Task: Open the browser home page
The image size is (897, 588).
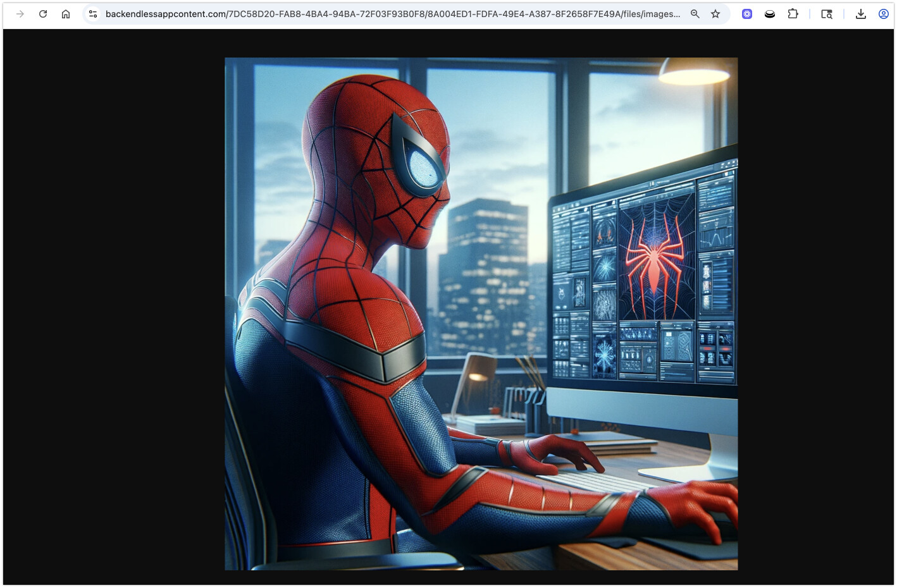Action: click(x=66, y=14)
